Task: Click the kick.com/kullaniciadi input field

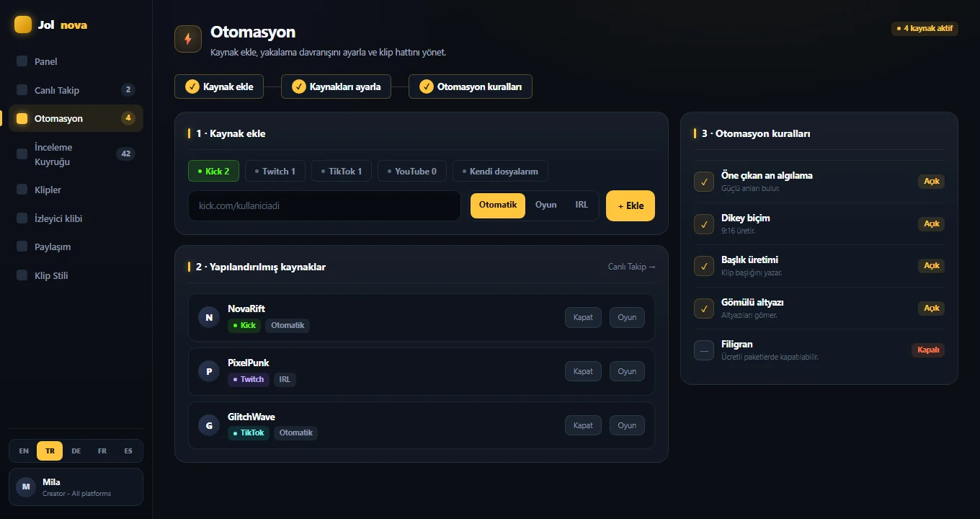Action: (324, 205)
